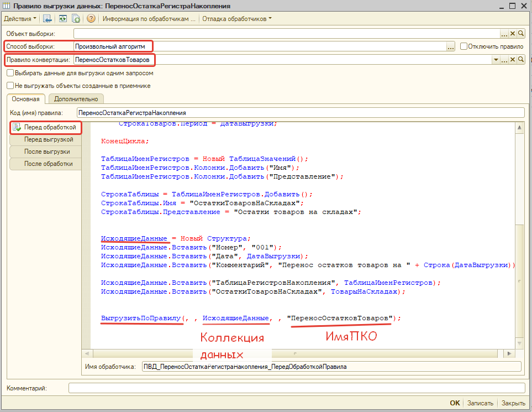Click the Колонки.Добавить("Представление") line

tap(222, 176)
